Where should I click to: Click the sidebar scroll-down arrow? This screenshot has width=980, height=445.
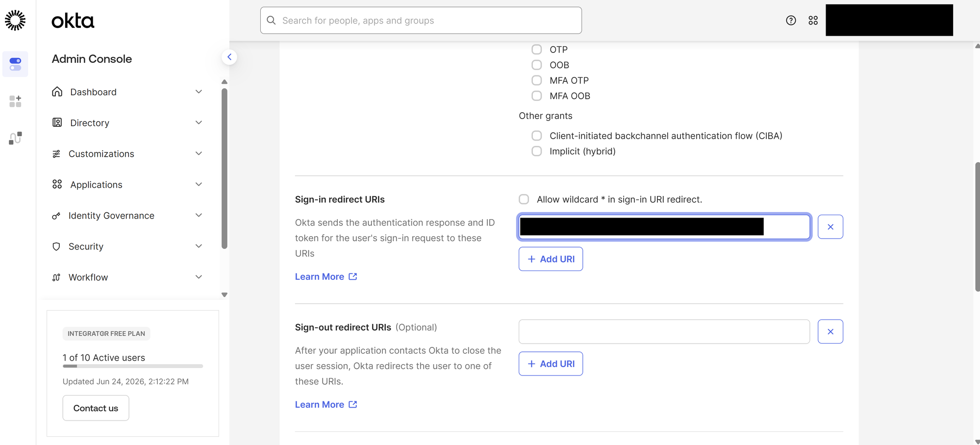pyautogui.click(x=225, y=295)
